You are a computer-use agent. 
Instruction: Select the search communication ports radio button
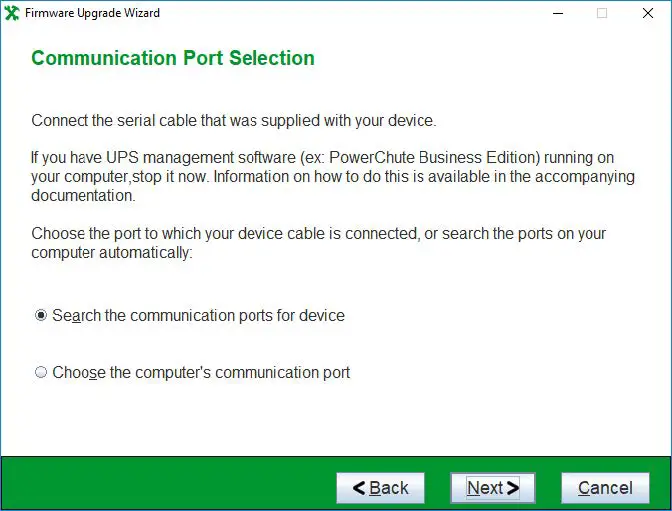[41, 315]
